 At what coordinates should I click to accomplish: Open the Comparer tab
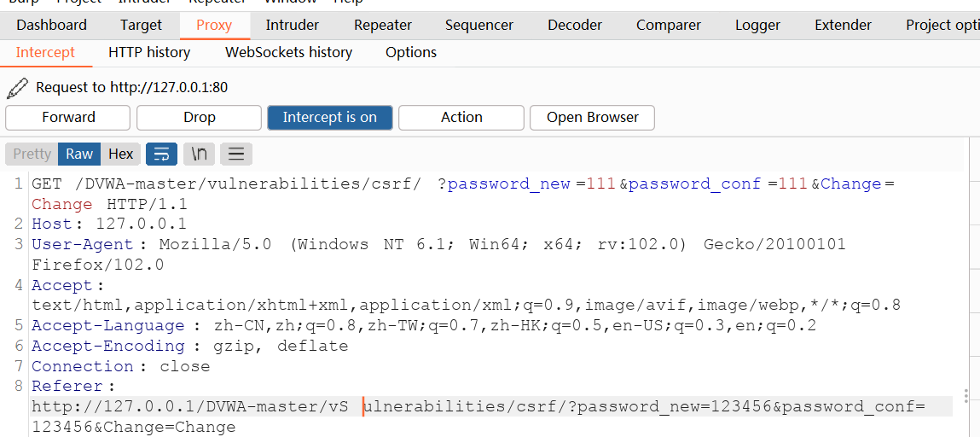[x=669, y=25]
